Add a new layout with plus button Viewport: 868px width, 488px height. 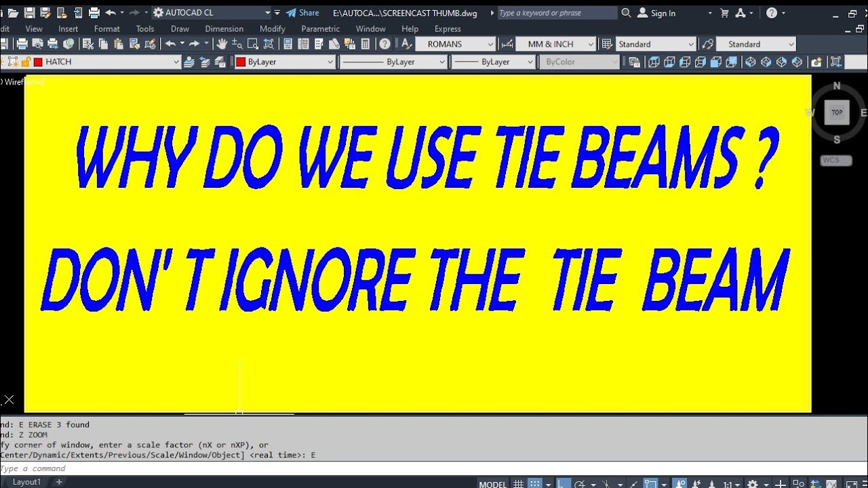pyautogui.click(x=59, y=482)
